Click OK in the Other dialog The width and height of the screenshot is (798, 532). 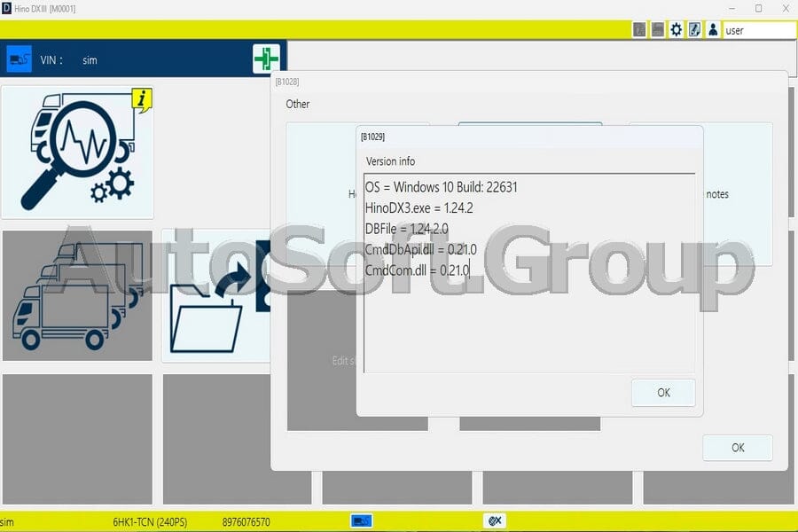pyautogui.click(x=738, y=448)
